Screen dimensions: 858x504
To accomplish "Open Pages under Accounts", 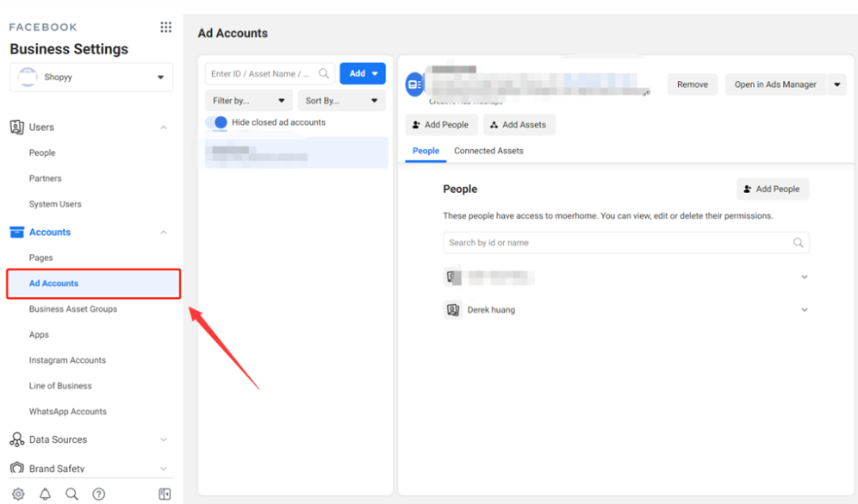I will pos(41,258).
